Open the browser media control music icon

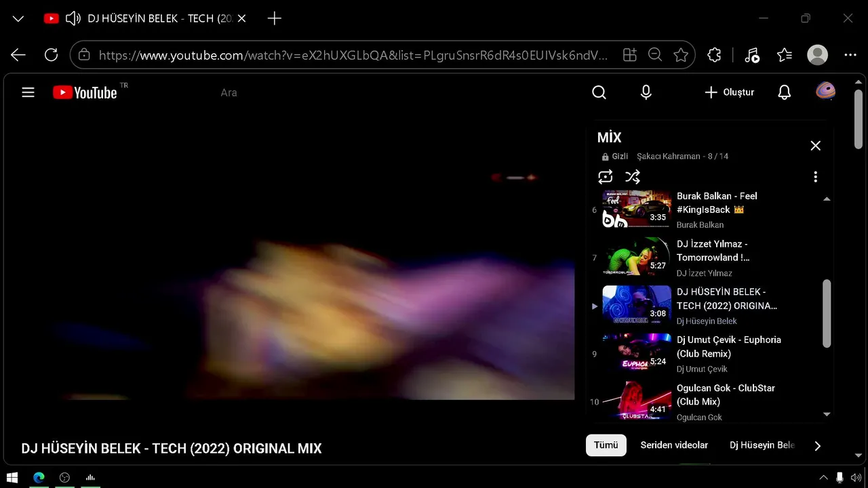click(752, 55)
